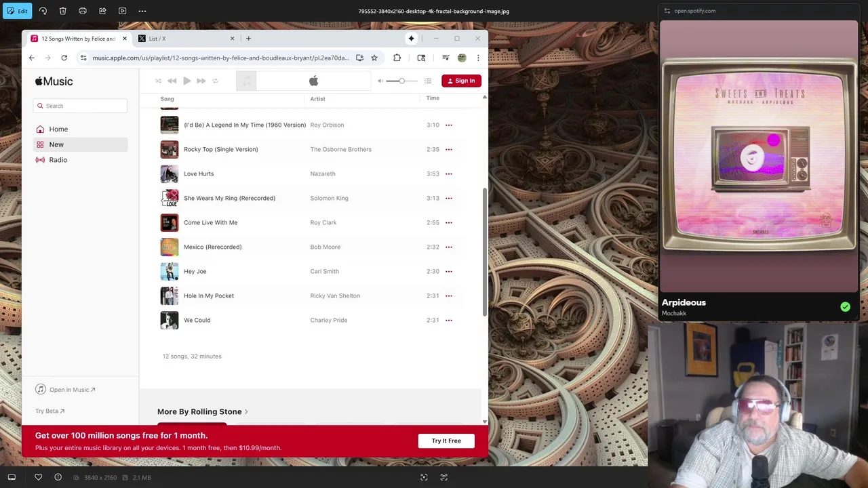Click the 'Try It Free' button

point(446,441)
